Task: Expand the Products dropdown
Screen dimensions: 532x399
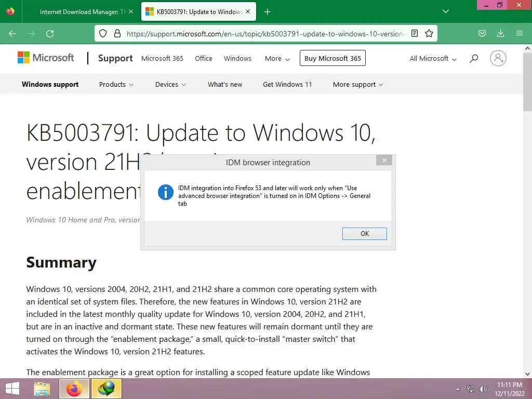Action: (116, 85)
